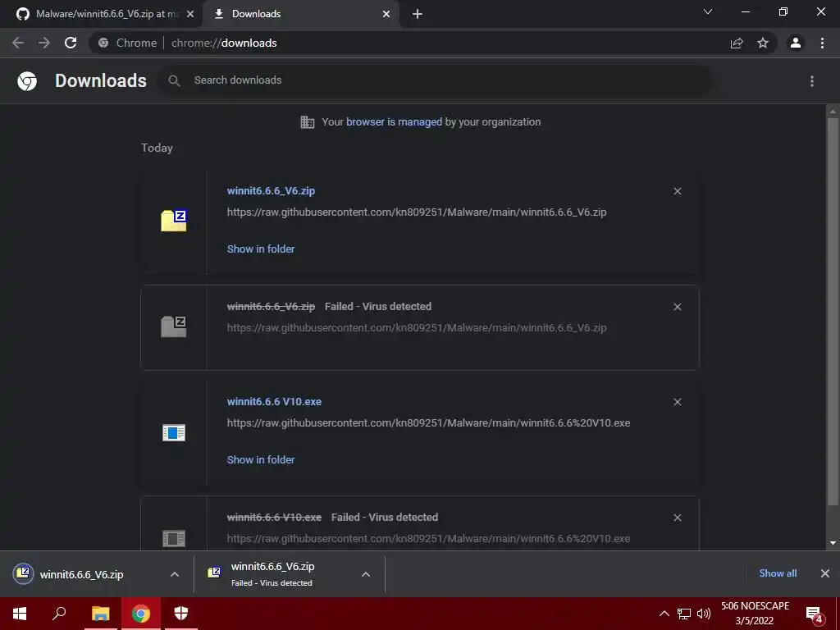The height and width of the screenshot is (630, 840).
Task: Click the zip file icon of first download
Action: tap(174, 221)
